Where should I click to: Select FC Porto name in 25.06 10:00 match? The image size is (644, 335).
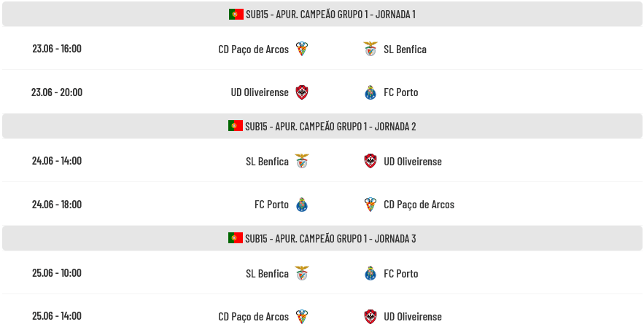click(x=401, y=274)
